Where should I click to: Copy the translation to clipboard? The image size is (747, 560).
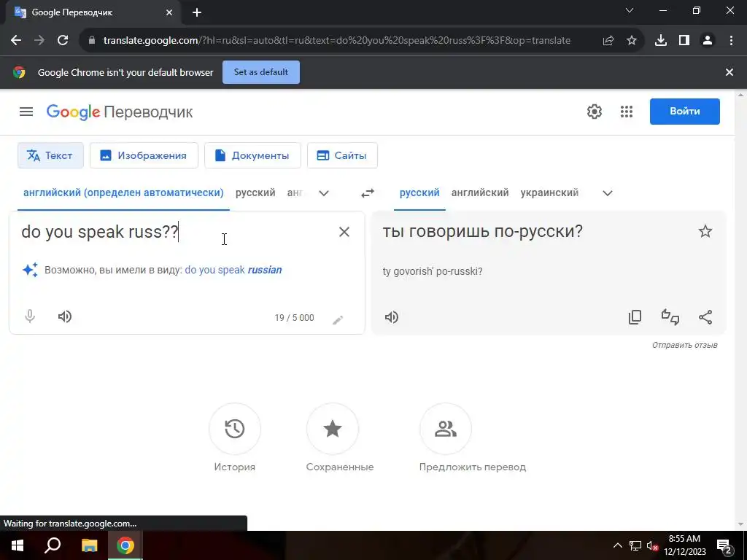(x=635, y=317)
